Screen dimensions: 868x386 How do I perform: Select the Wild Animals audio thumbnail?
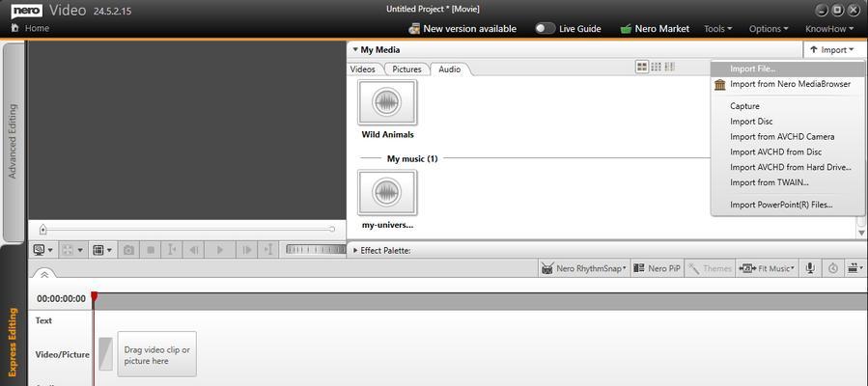[387, 102]
